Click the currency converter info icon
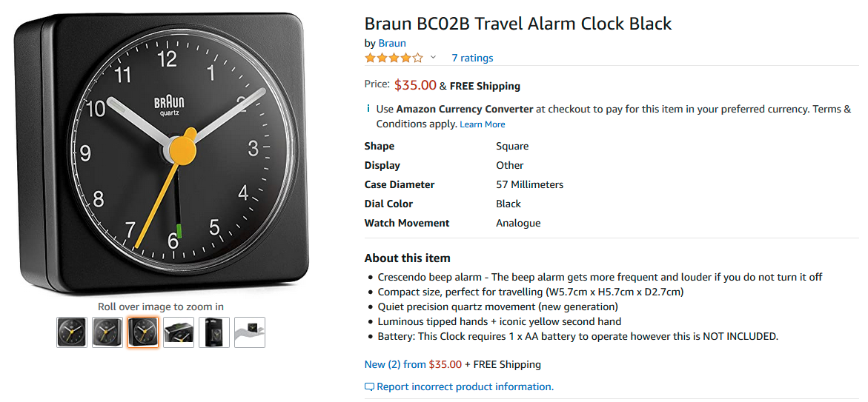The image size is (868, 402). (368, 109)
